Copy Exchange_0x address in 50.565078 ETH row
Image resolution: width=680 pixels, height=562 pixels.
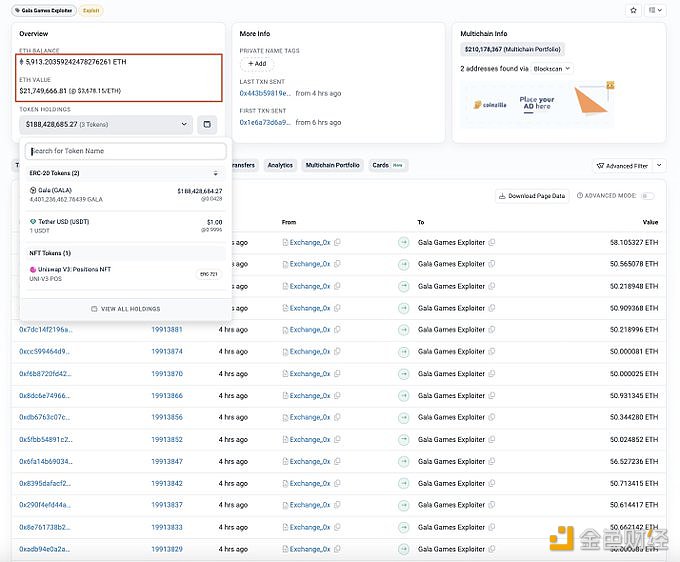(337, 264)
